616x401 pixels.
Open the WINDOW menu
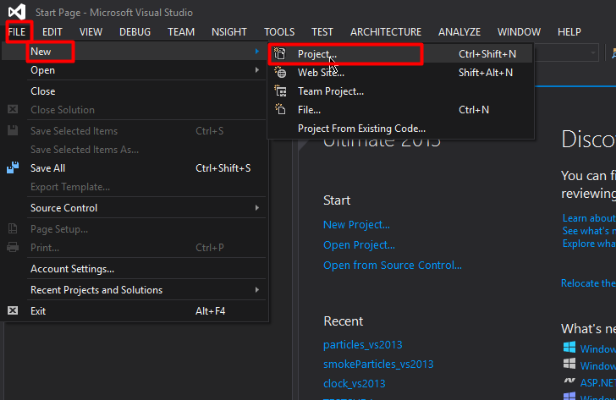click(519, 32)
